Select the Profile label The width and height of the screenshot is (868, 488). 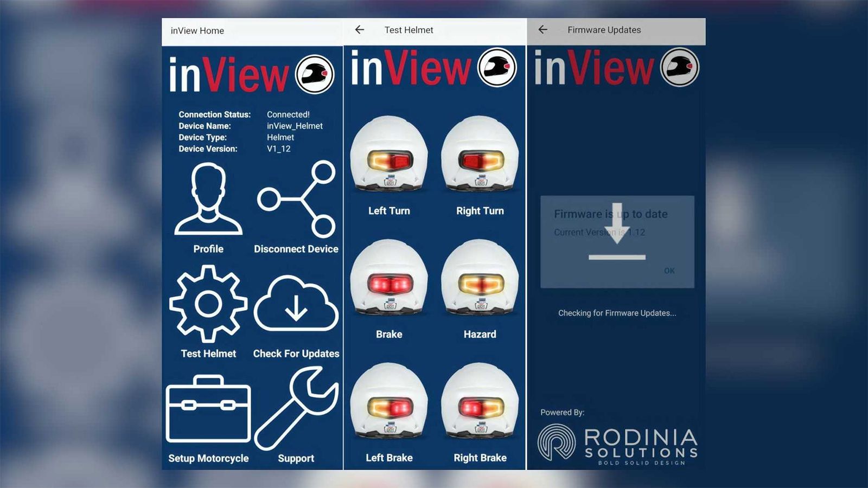(208, 249)
